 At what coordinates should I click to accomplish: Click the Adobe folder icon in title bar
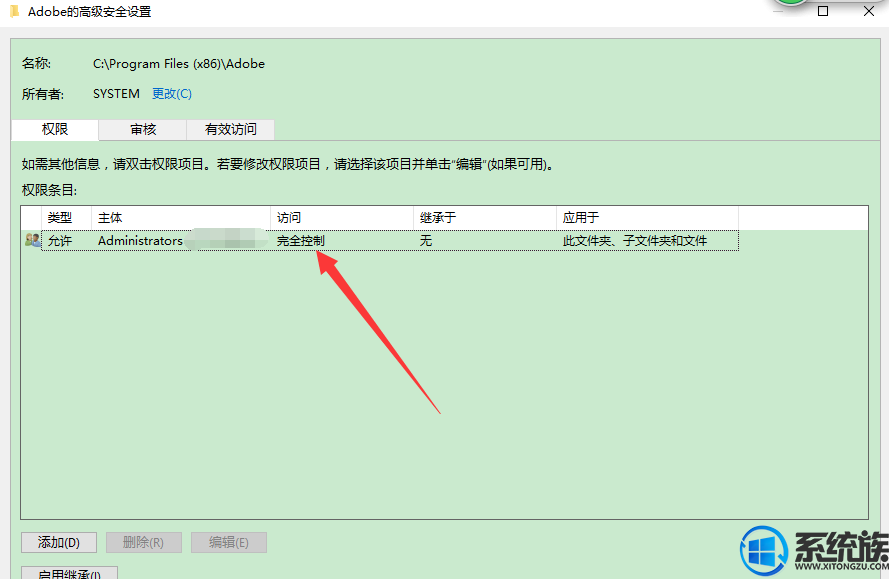[x=15, y=11]
